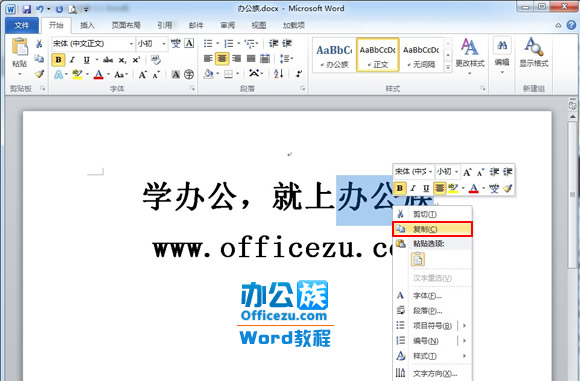Viewport: 580px width, 381px height.
Task: Apply yellow text highlight color in ribbon
Action: (77, 75)
